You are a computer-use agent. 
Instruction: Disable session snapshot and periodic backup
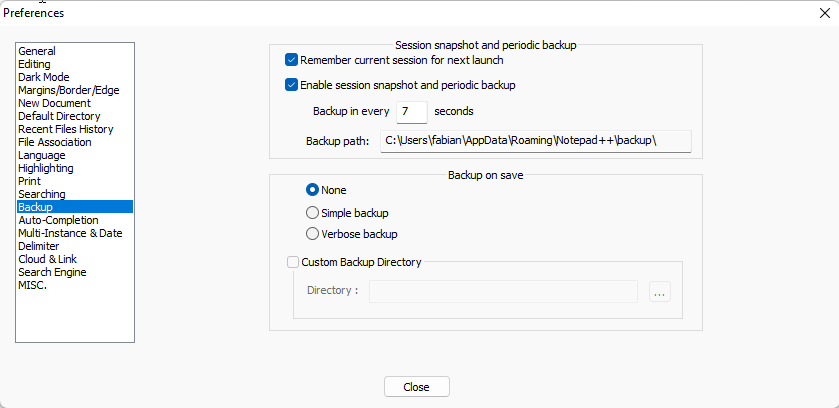(292, 85)
